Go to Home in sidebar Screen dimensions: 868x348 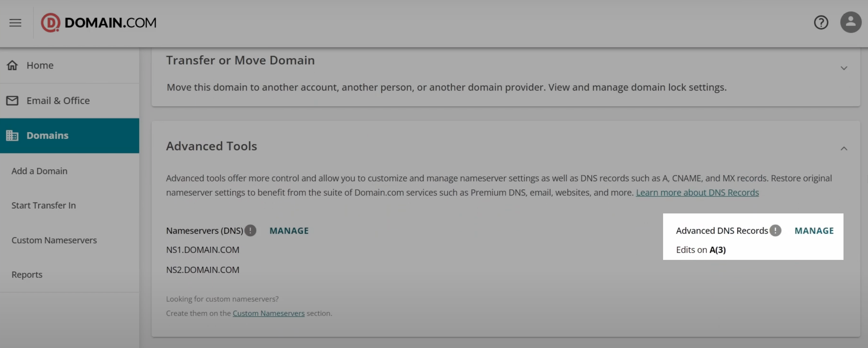[69, 65]
